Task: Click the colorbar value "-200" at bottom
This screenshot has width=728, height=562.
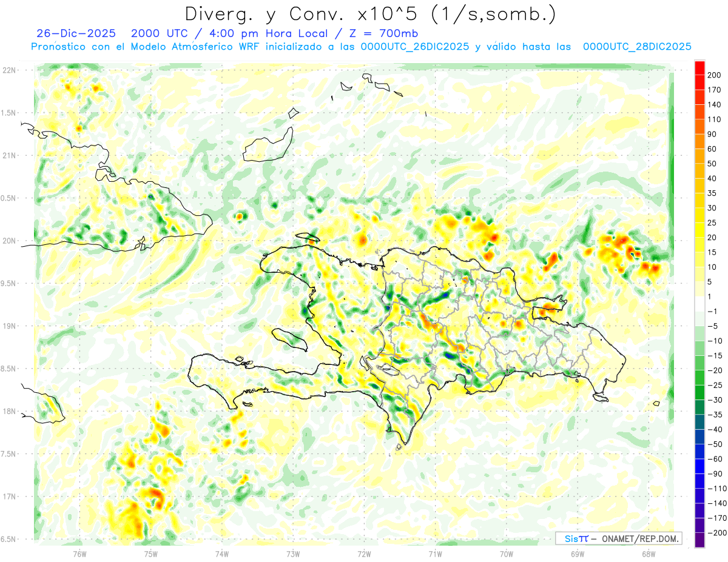Action: tap(716, 533)
